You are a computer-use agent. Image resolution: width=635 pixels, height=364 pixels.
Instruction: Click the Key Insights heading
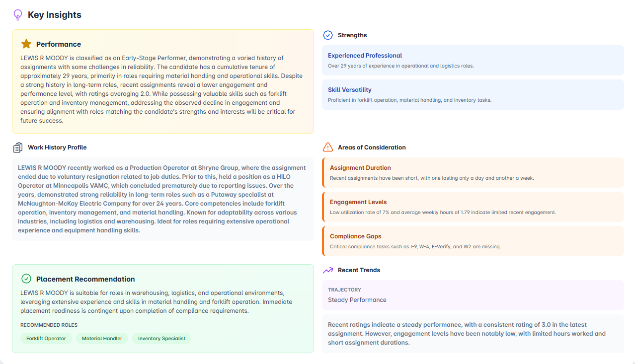55,15
